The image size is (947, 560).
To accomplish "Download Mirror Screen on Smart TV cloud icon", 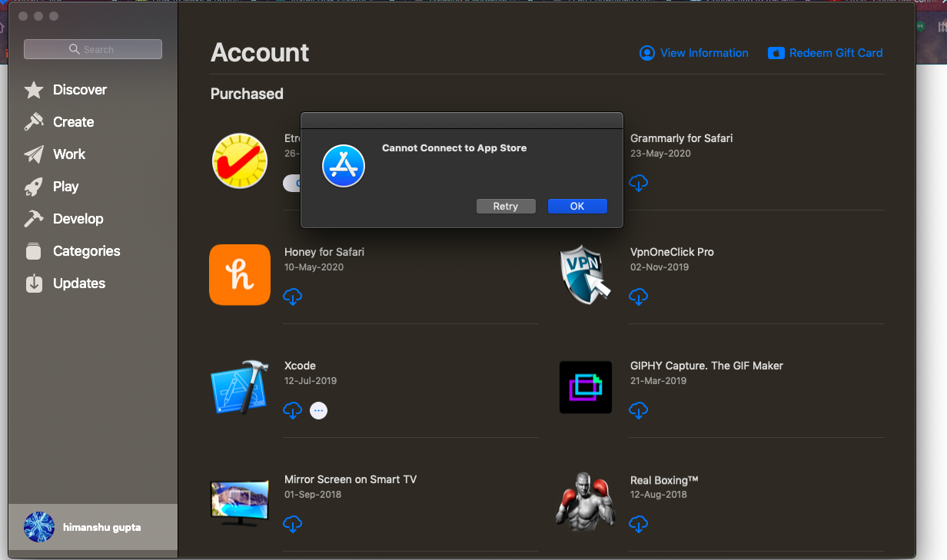I will (293, 524).
